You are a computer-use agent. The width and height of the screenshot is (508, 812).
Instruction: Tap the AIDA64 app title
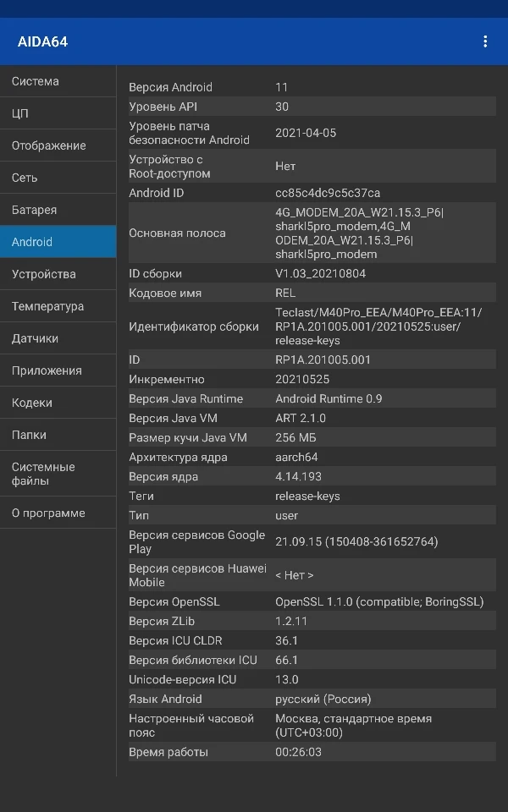pyautogui.click(x=43, y=41)
